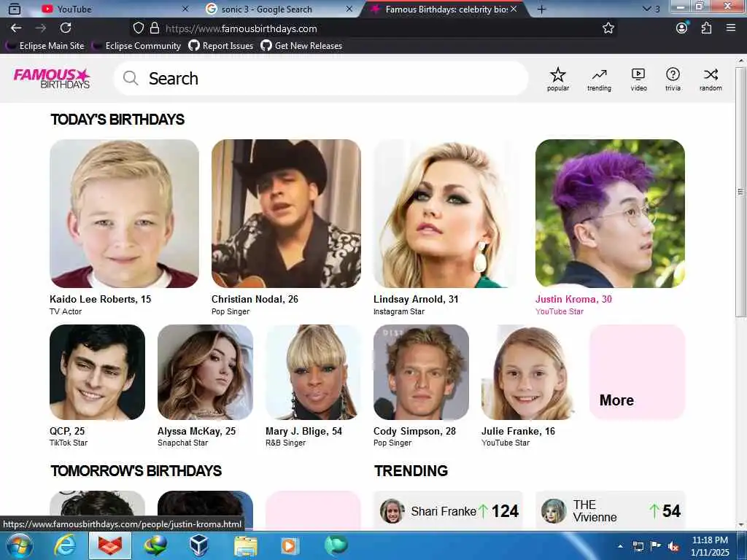Close the YouTube tab
Image resolution: width=747 pixels, height=560 pixels.
pos(185,9)
